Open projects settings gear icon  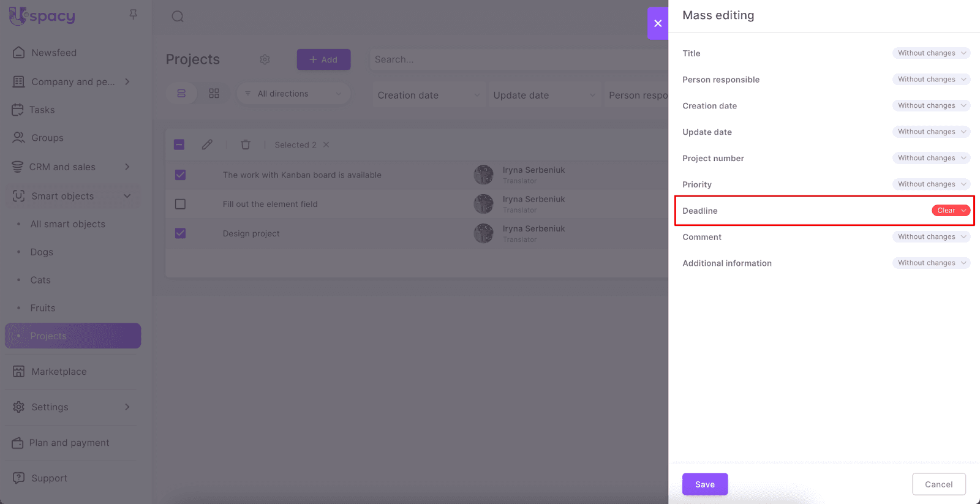265,59
